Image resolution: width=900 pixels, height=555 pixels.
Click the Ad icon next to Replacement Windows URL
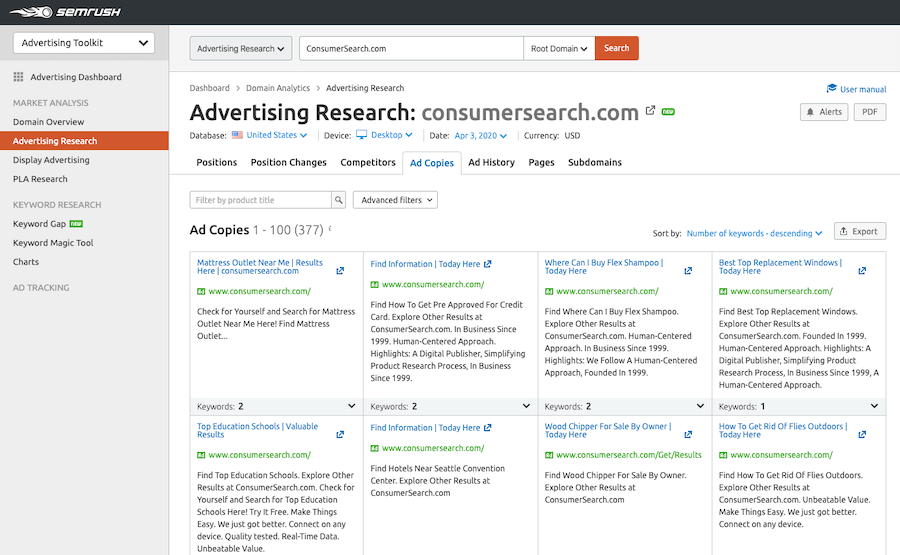click(723, 292)
